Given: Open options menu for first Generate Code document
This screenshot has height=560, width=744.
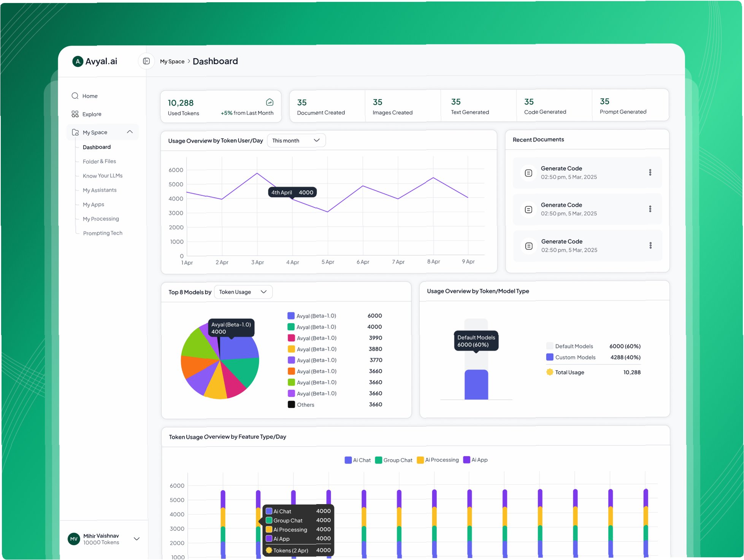Looking at the screenshot, I should tap(650, 172).
